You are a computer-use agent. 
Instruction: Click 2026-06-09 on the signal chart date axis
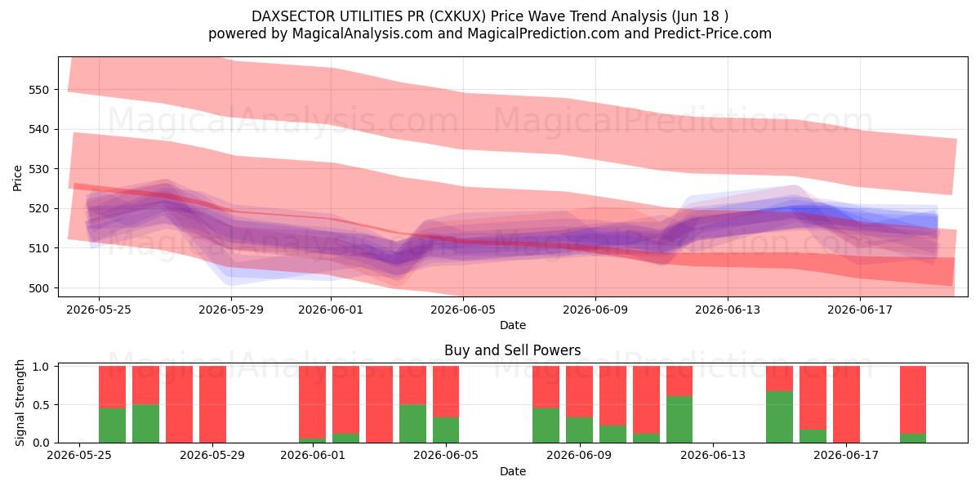[x=579, y=456]
